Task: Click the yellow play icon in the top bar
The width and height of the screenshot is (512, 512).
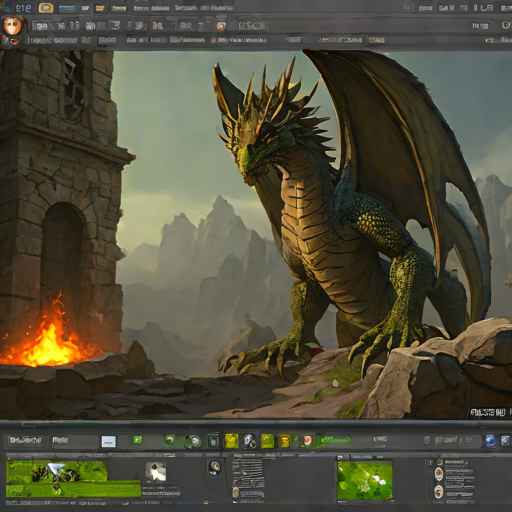Action: (46, 7)
